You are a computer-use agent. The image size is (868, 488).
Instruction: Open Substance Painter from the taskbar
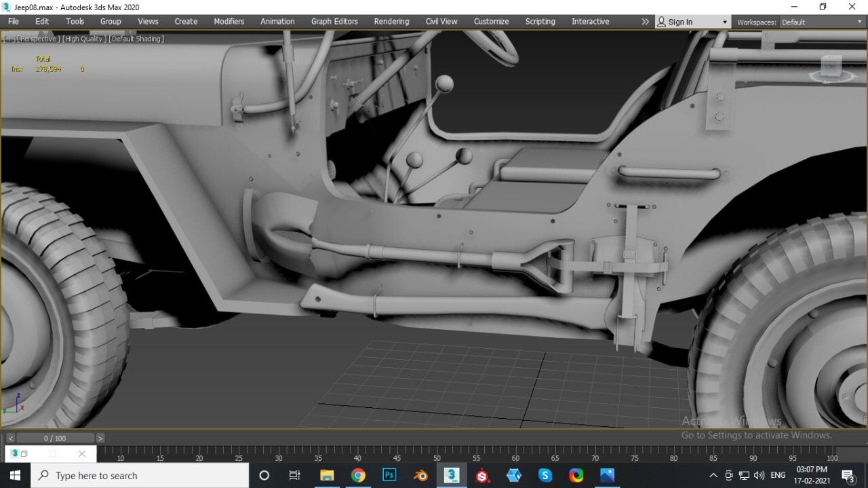pyautogui.click(x=483, y=476)
